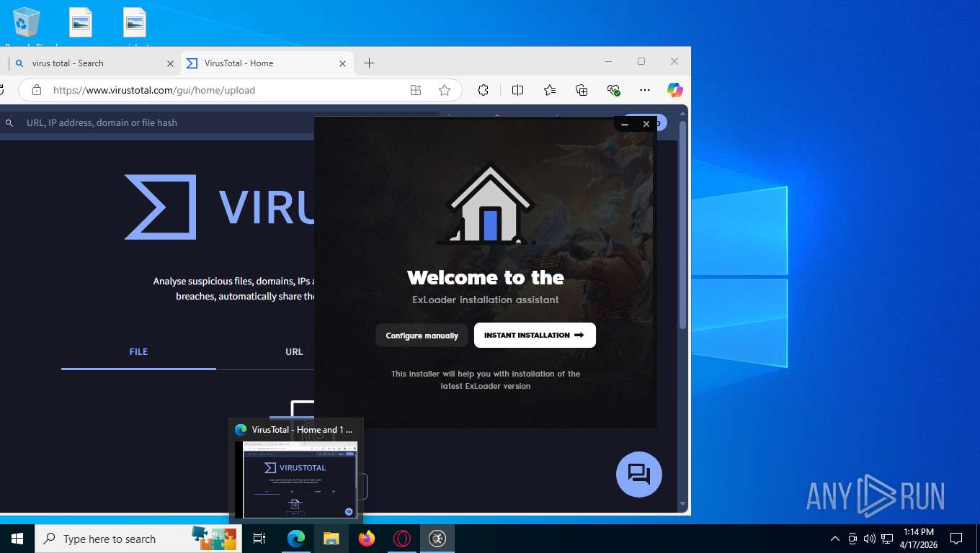Click the VirusTotal sigma logo
The image size is (980, 553).
coord(160,207)
